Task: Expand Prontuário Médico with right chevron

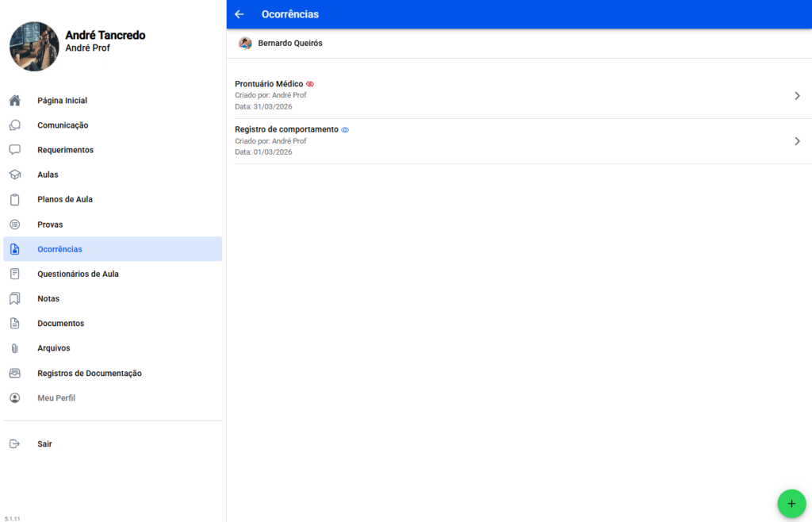Action: pyautogui.click(x=797, y=96)
